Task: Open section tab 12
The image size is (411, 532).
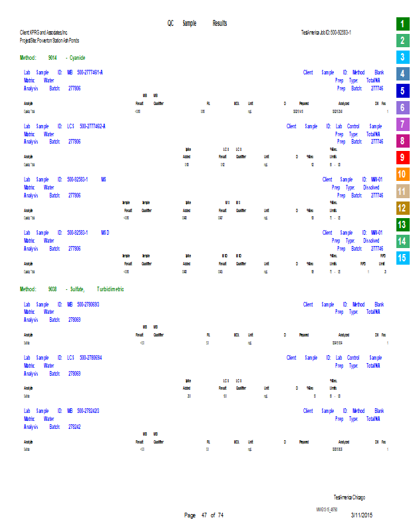Action: pyautogui.click(x=402, y=208)
